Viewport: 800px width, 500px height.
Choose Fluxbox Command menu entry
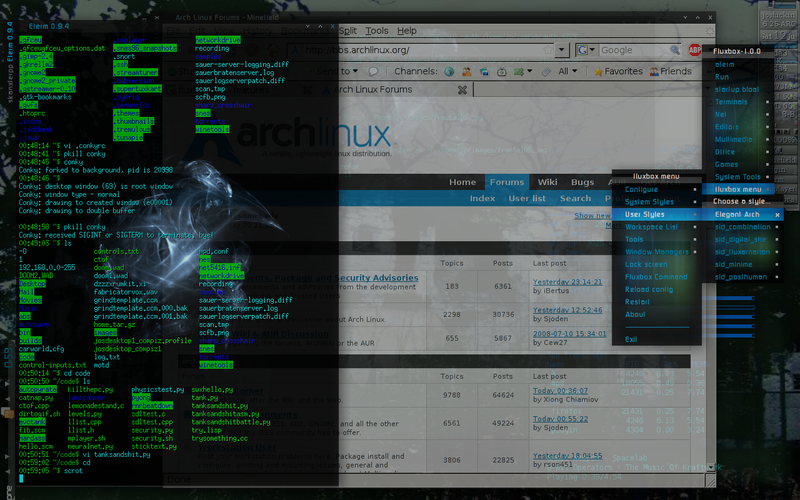pyautogui.click(x=656, y=277)
